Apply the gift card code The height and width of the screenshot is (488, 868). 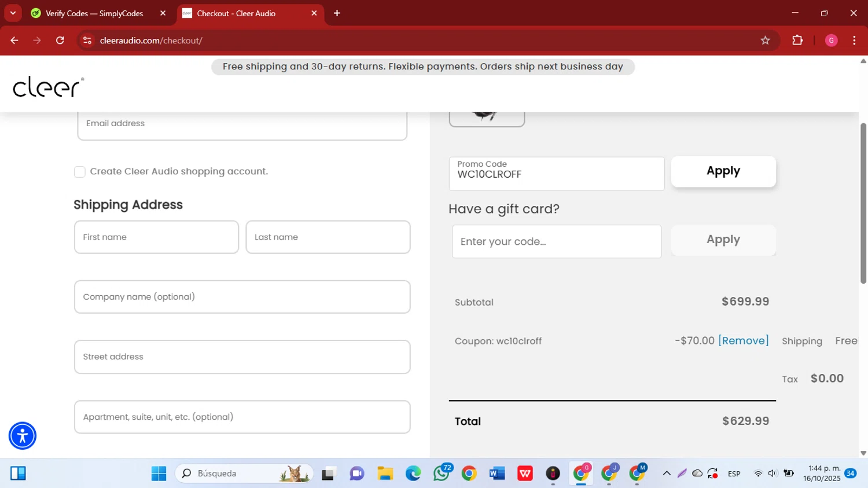[x=723, y=240]
